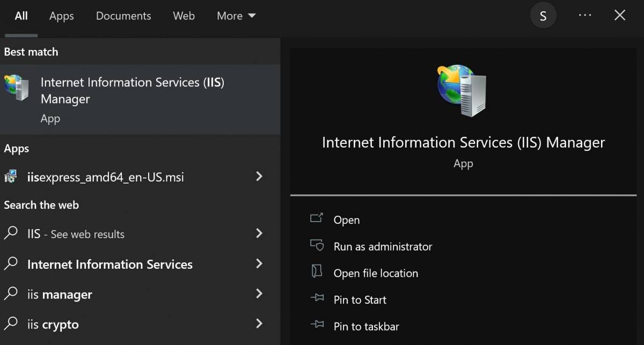Screen dimensions: 644x345
Task: Open the More filter dropdown
Action: (236, 16)
